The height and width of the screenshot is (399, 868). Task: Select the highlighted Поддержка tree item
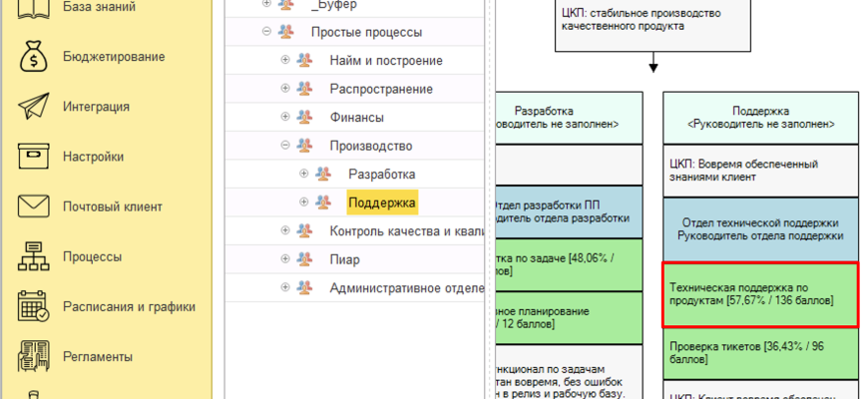[x=381, y=202]
